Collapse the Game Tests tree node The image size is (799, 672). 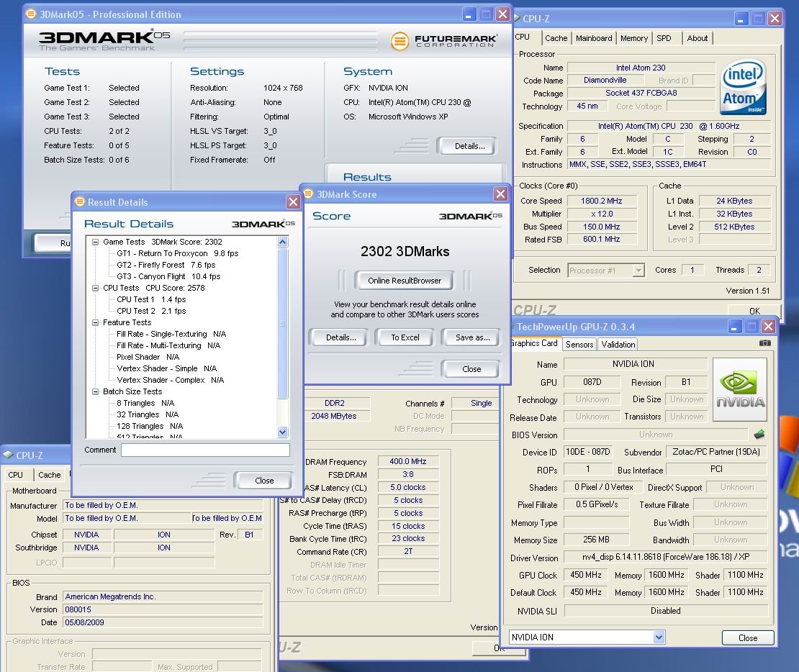point(95,242)
